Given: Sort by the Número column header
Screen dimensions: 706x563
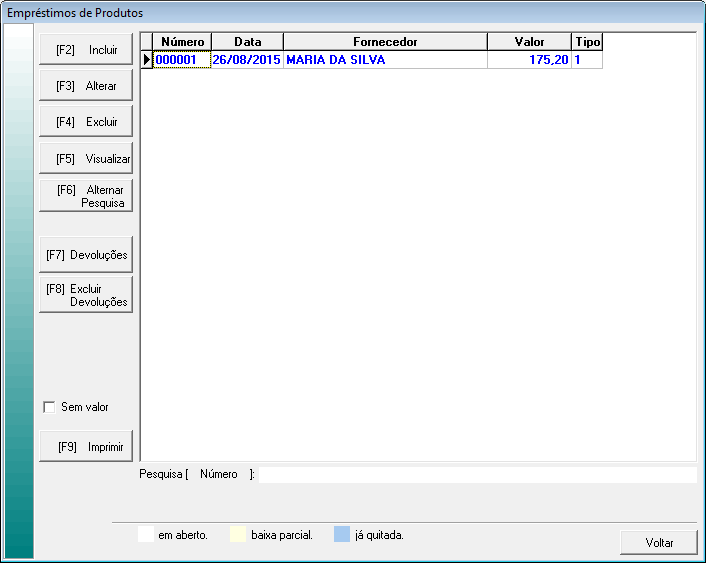Looking at the screenshot, I should click(182, 42).
